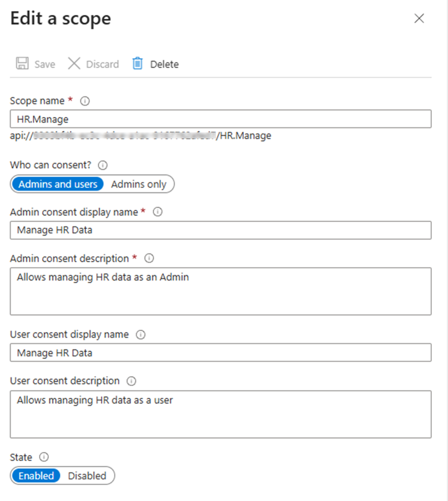Image resolution: width=448 pixels, height=501 pixels.
Task: Discard changes to the scope
Action: [x=93, y=63]
